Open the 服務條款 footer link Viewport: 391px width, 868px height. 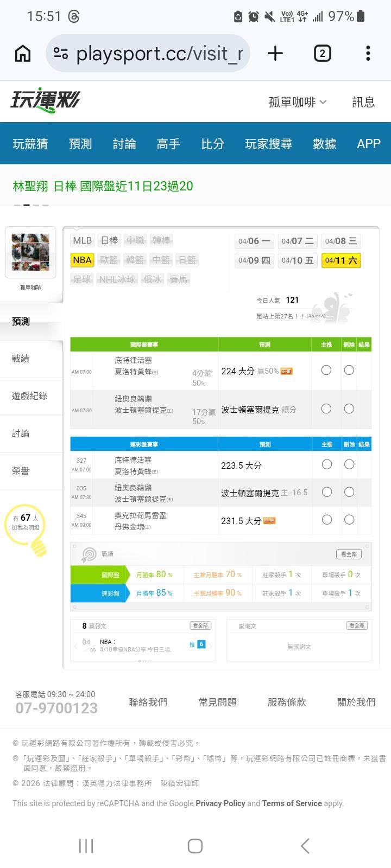pyautogui.click(x=287, y=702)
